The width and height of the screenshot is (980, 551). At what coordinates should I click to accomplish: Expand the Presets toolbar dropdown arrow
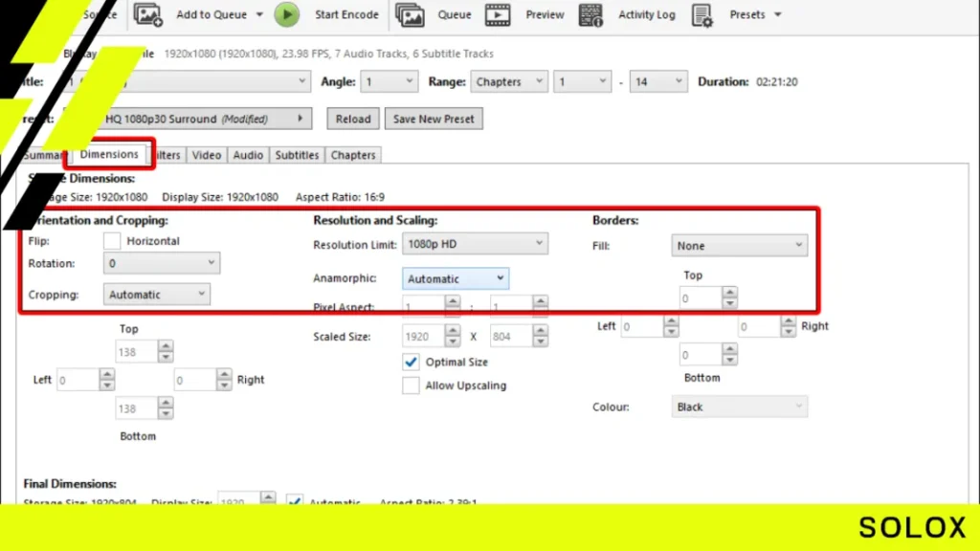coord(777,14)
